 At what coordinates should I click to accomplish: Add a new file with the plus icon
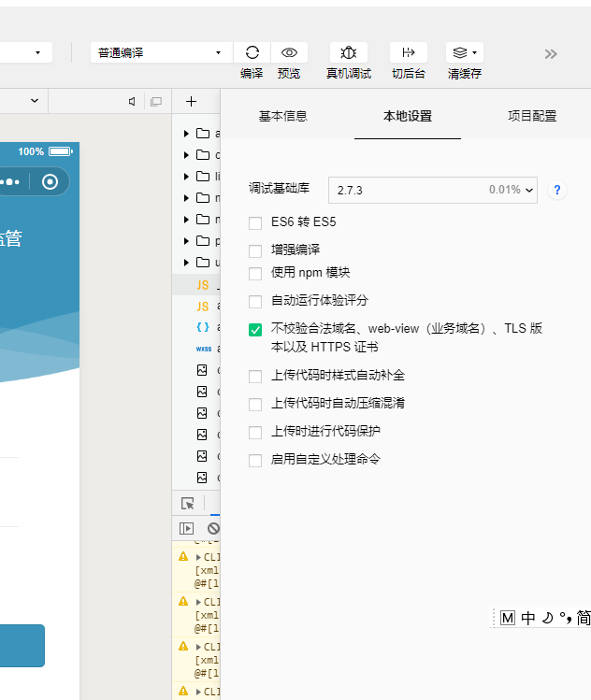pos(191,102)
